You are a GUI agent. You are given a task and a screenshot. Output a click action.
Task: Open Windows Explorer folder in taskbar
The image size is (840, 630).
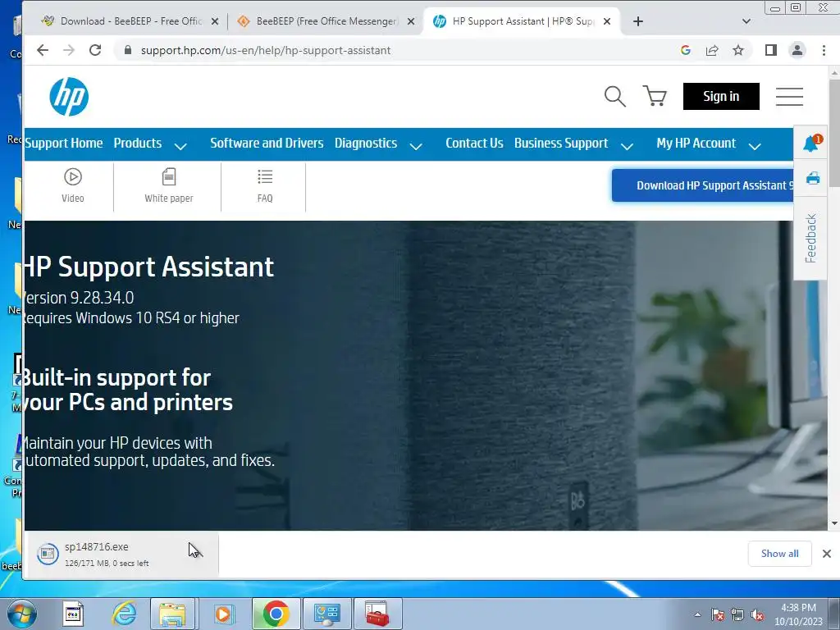pyautogui.click(x=172, y=614)
